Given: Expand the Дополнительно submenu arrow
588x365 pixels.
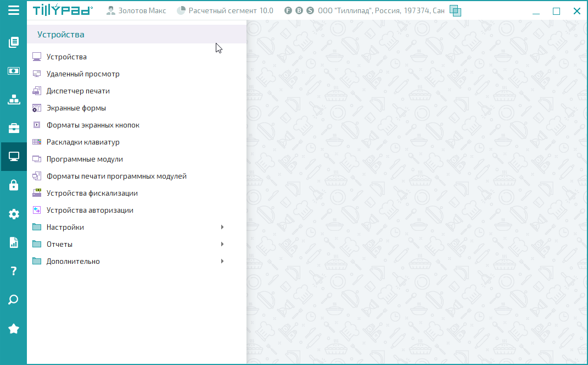Looking at the screenshot, I should pyautogui.click(x=222, y=261).
